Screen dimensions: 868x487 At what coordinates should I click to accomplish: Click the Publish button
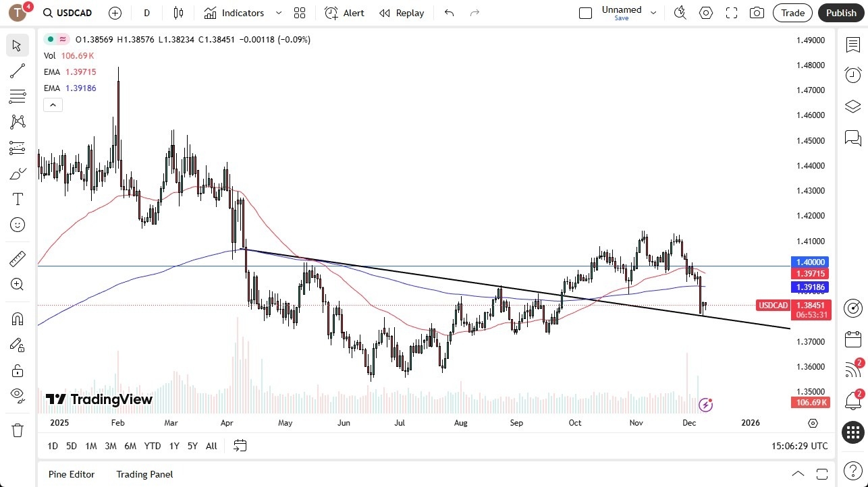click(x=841, y=13)
